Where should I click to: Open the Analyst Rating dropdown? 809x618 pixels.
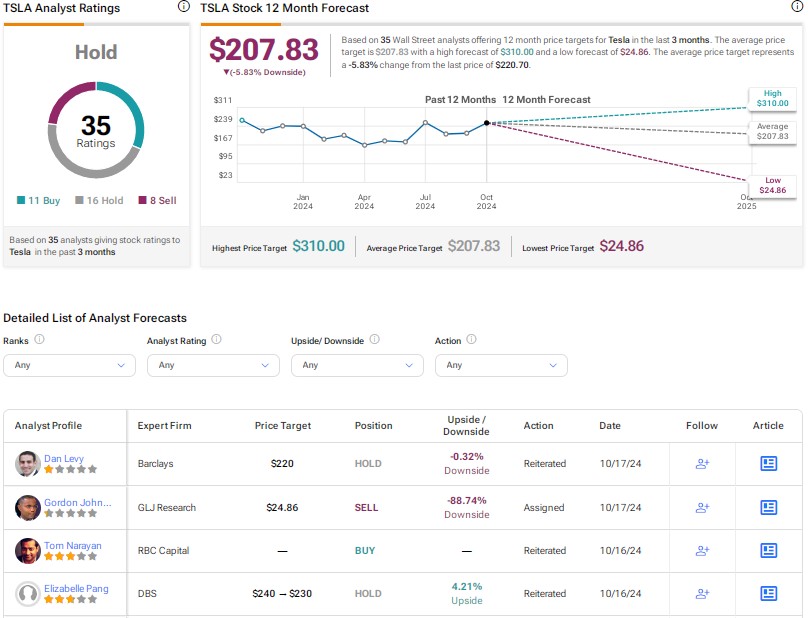[x=212, y=365]
